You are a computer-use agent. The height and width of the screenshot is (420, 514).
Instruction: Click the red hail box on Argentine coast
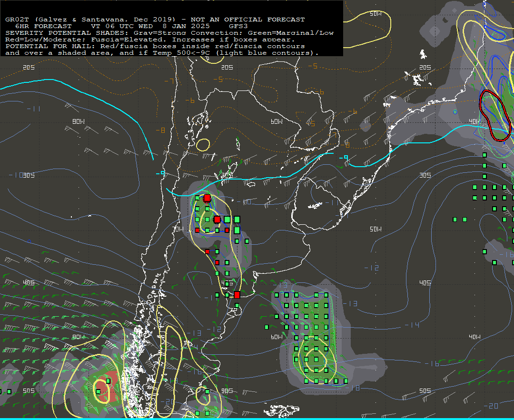[237, 295]
